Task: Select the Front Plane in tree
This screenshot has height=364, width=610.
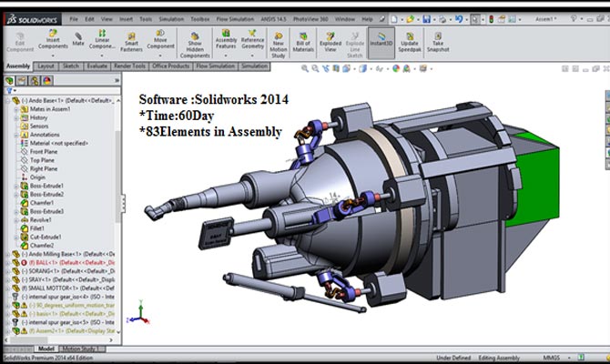Action: pos(44,152)
